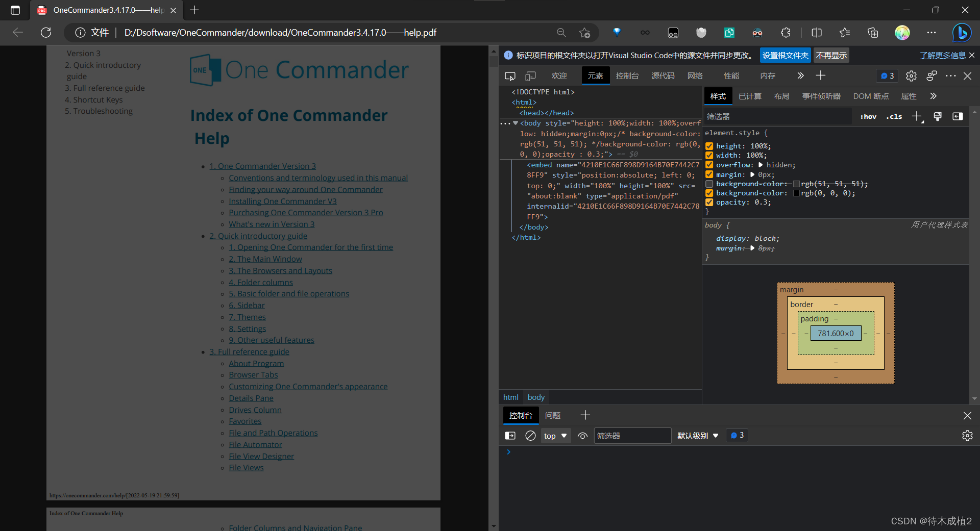This screenshot has height=531, width=980.
Task: Open browser settings and more menu
Action: point(932,33)
